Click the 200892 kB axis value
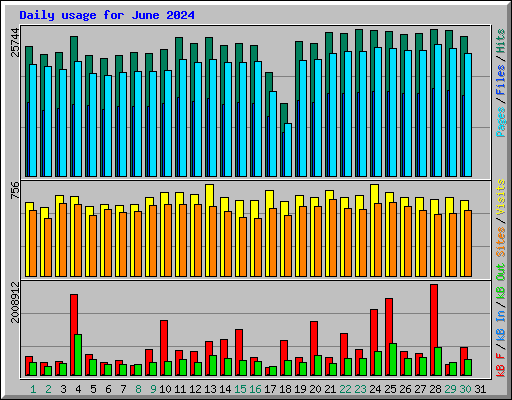Viewport: 512px width, 400px height. (15, 302)
